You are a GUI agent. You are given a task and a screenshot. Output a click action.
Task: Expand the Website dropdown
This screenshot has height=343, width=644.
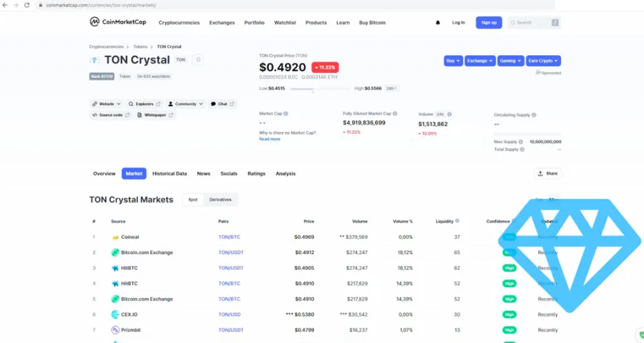click(106, 104)
